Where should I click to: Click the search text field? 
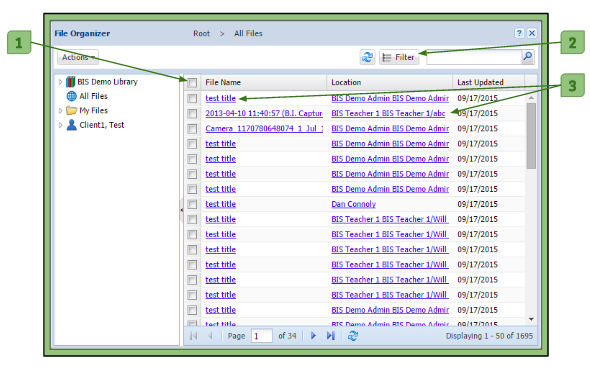(x=473, y=57)
